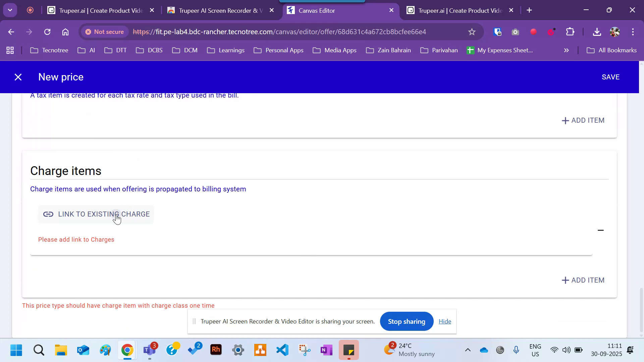Open the tab search chevron at top left
The height and width of the screenshot is (362, 644).
click(10, 10)
